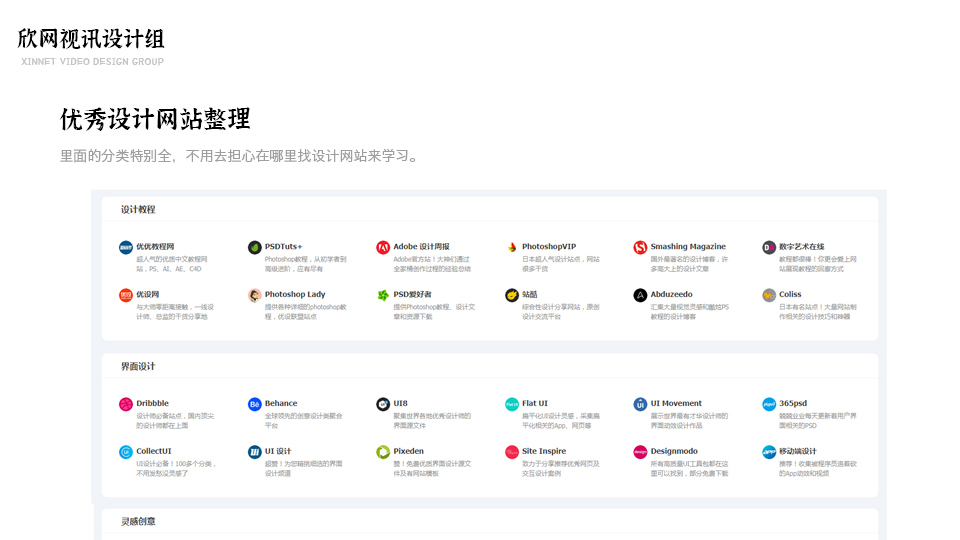Open the Designmodo link
This screenshot has width=960, height=540.
(x=673, y=451)
